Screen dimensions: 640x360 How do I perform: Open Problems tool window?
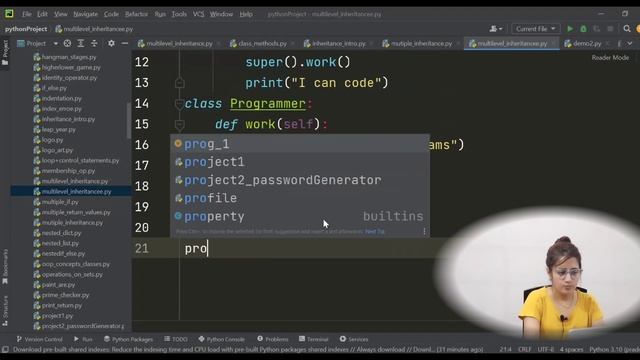(x=273, y=339)
